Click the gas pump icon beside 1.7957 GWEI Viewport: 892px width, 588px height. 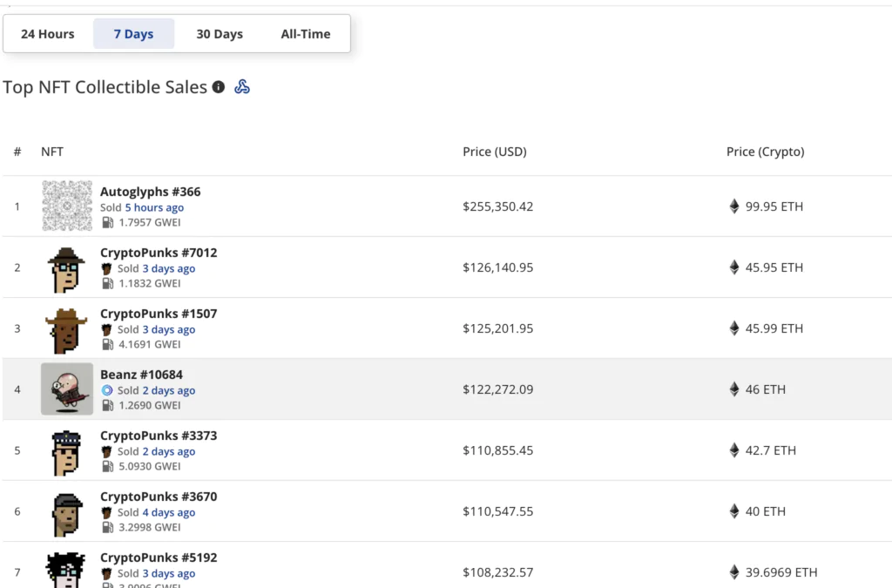coord(107,222)
